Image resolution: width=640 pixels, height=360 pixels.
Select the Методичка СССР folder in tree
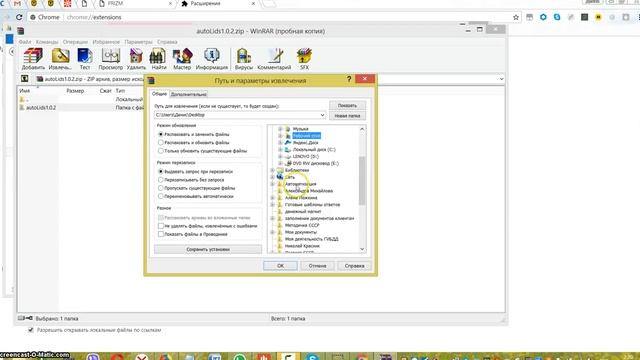[x=302, y=225]
